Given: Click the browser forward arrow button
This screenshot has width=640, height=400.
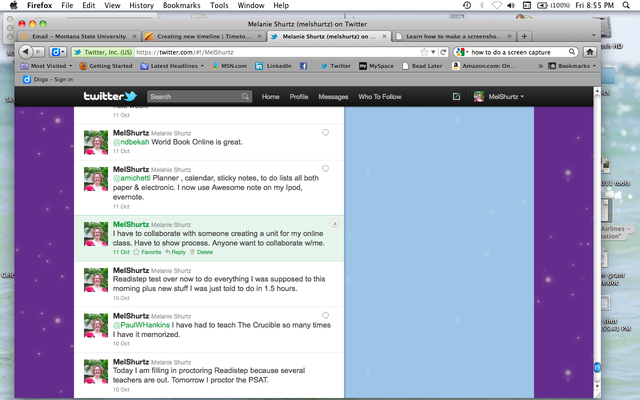Looking at the screenshot, I should pyautogui.click(x=38, y=52).
